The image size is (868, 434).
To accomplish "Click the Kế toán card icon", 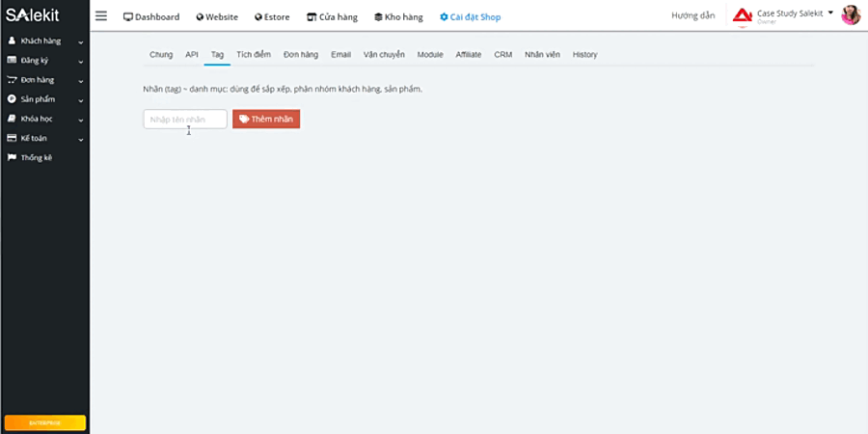I will coord(12,138).
